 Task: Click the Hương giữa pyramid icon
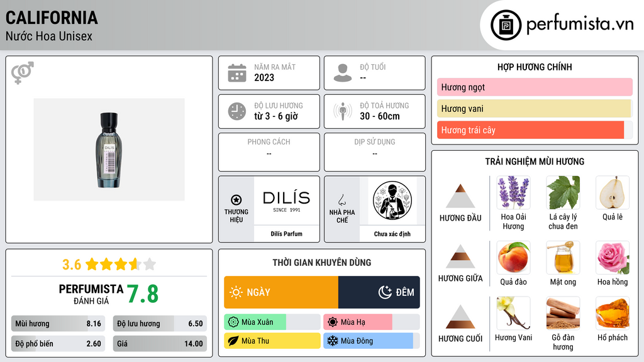click(x=460, y=256)
